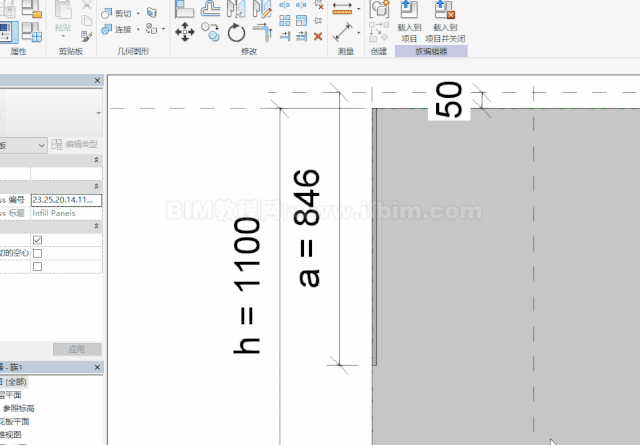Select the Mirror Pick Axis tool
640x445 pixels.
pos(236,9)
